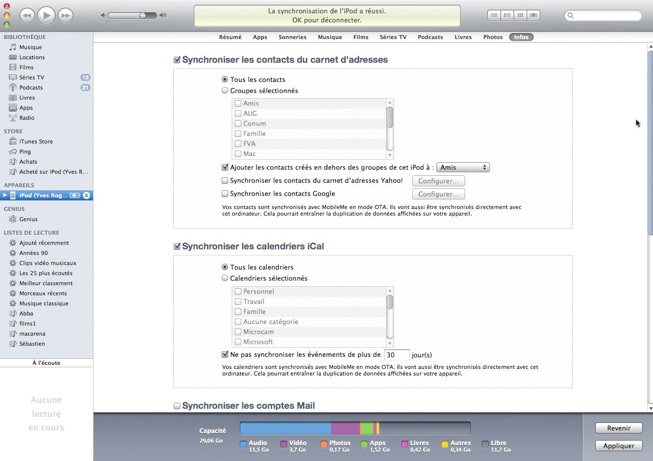Select Tous les contacts radio button

coord(225,79)
